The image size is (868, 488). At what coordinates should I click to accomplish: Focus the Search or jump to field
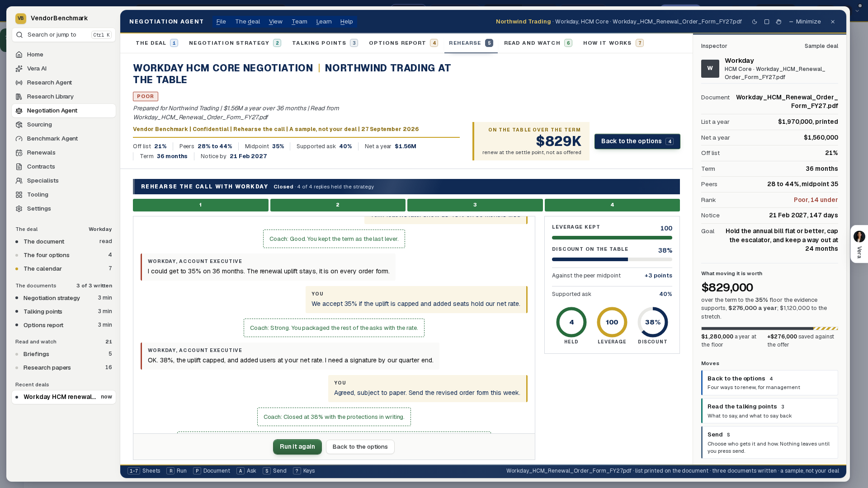[x=64, y=35]
